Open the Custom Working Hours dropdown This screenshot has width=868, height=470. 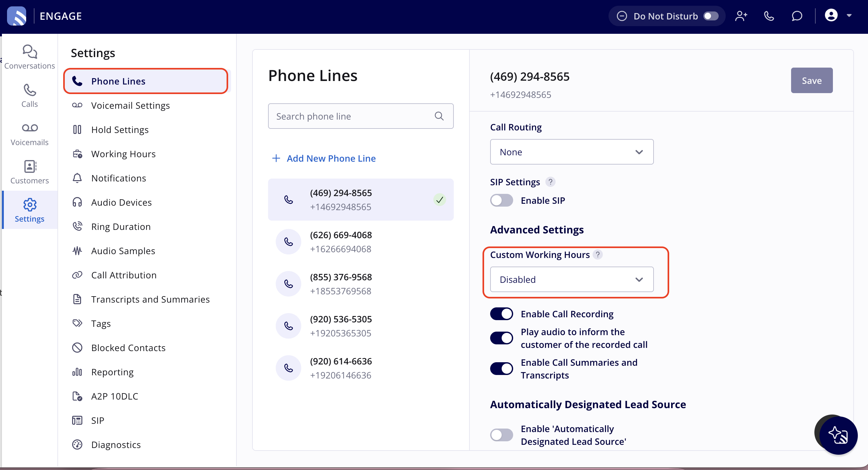tap(572, 279)
